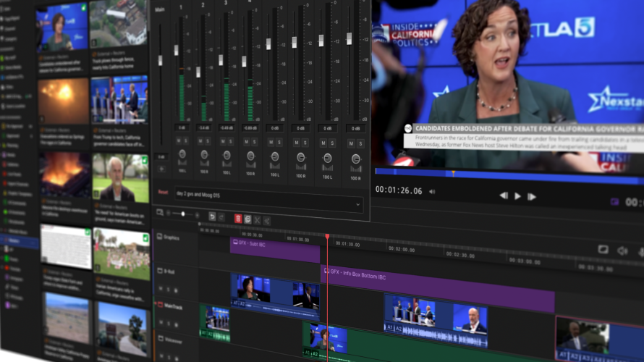Image resolution: width=644 pixels, height=362 pixels.
Task: Open the elderly man on lawn thumbnail
Action: [x=121, y=177]
